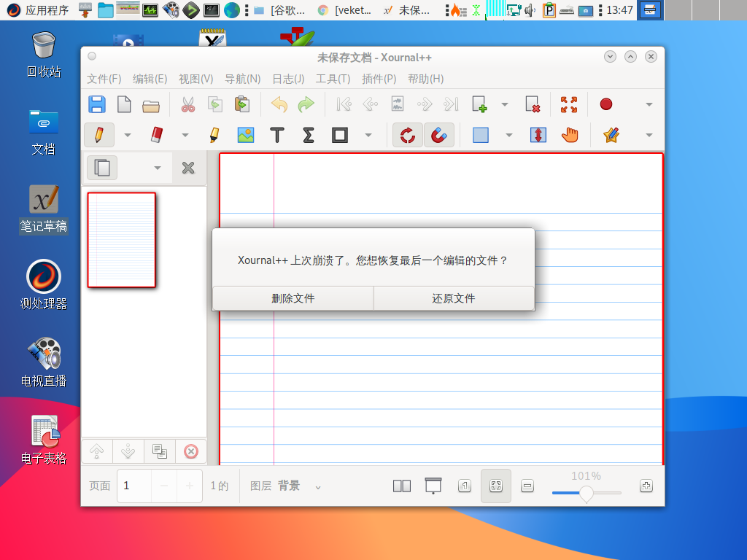The width and height of the screenshot is (747, 560).
Task: Go to first page icon
Action: pyautogui.click(x=344, y=104)
